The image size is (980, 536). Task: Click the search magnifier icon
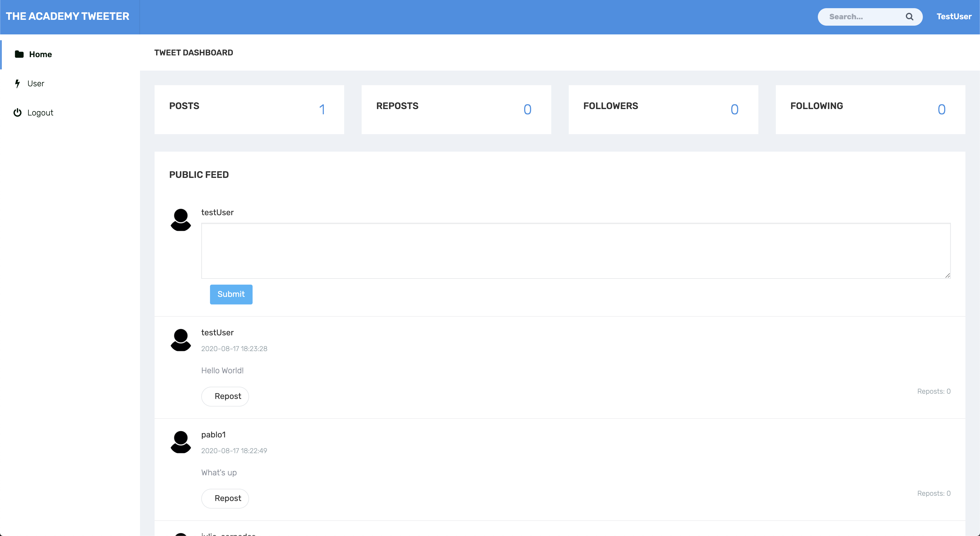909,17
